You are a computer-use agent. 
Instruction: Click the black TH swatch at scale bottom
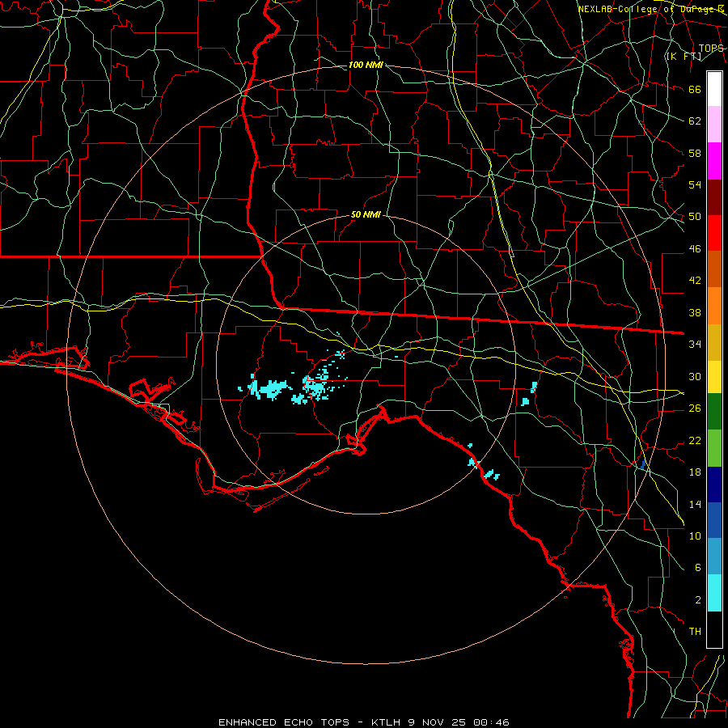(714, 629)
